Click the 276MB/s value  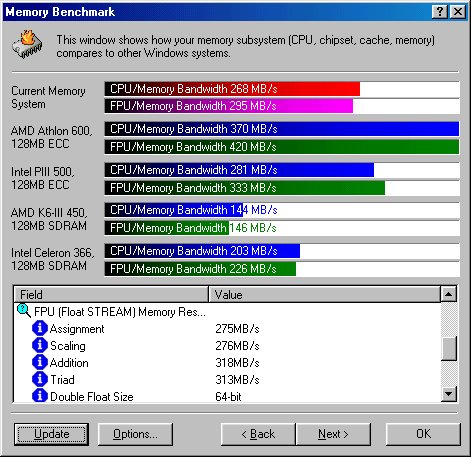click(x=237, y=346)
